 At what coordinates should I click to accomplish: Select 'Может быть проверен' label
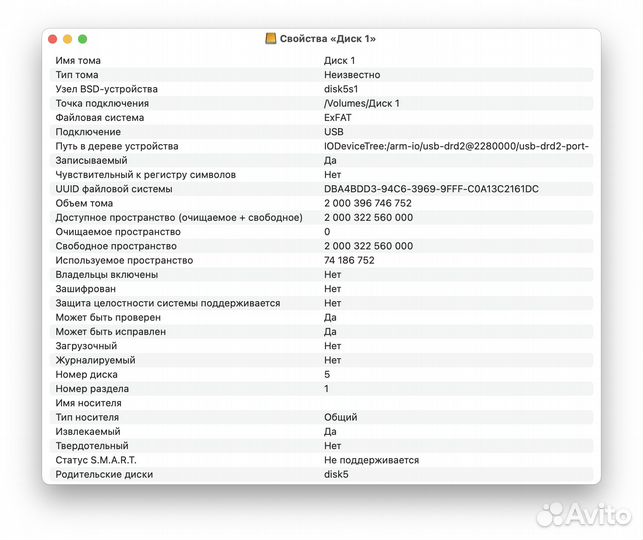(108, 318)
